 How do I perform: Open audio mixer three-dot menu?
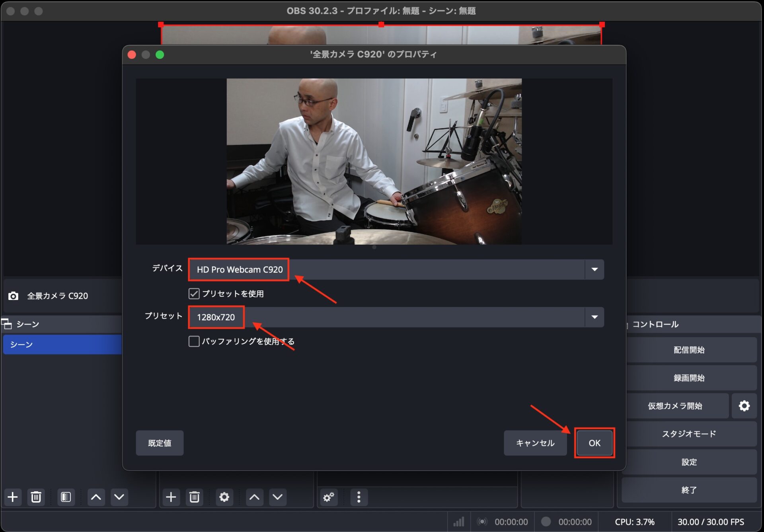click(359, 497)
